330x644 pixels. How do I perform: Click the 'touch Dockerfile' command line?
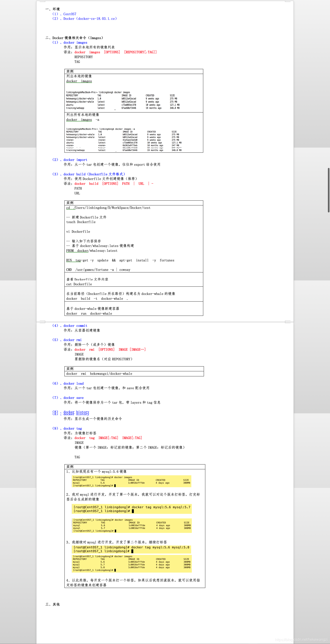pos(81,222)
